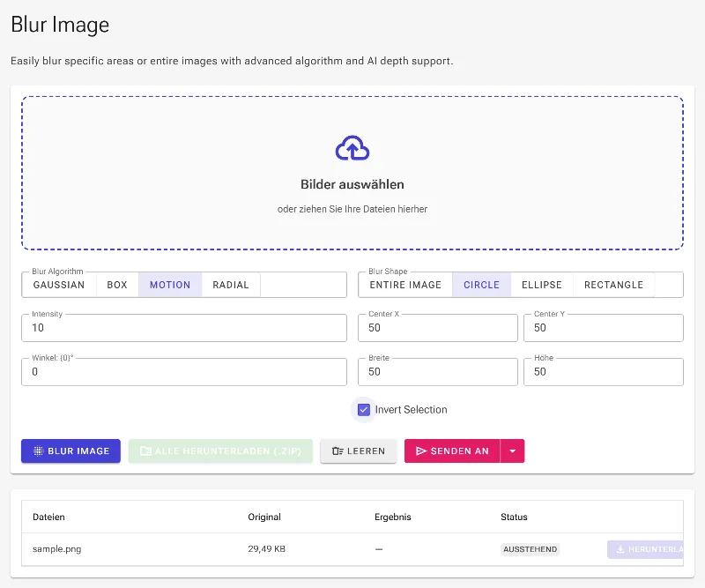Click the Original column header
The width and height of the screenshot is (705, 588).
[264, 517]
